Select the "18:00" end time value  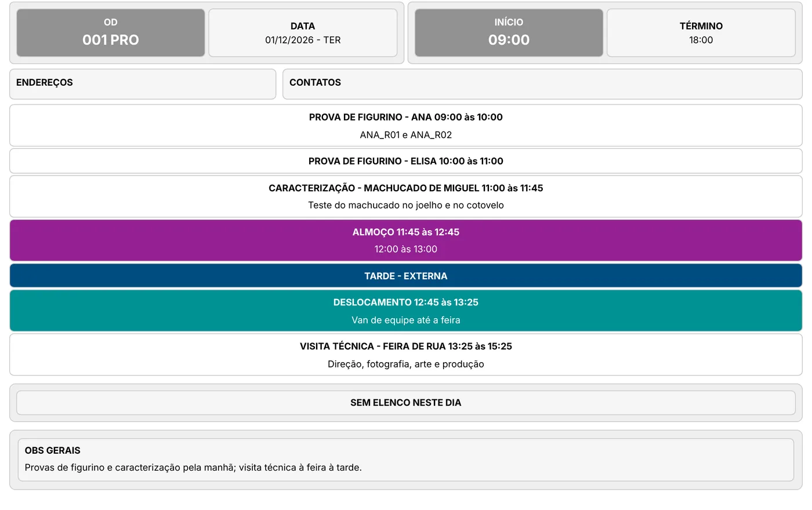pos(701,40)
